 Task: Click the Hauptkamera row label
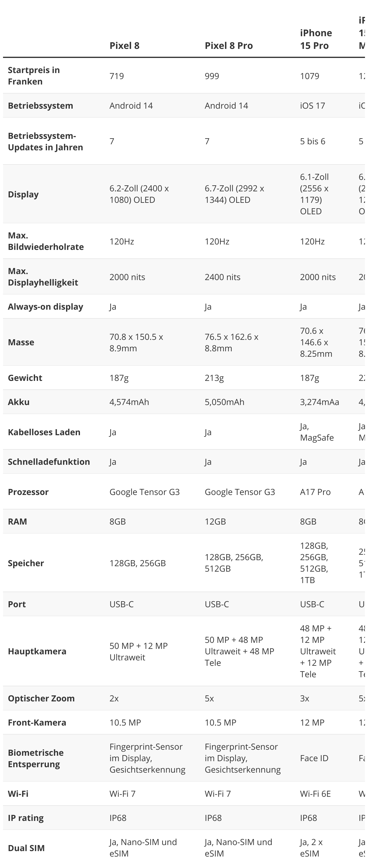pyautogui.click(x=37, y=651)
